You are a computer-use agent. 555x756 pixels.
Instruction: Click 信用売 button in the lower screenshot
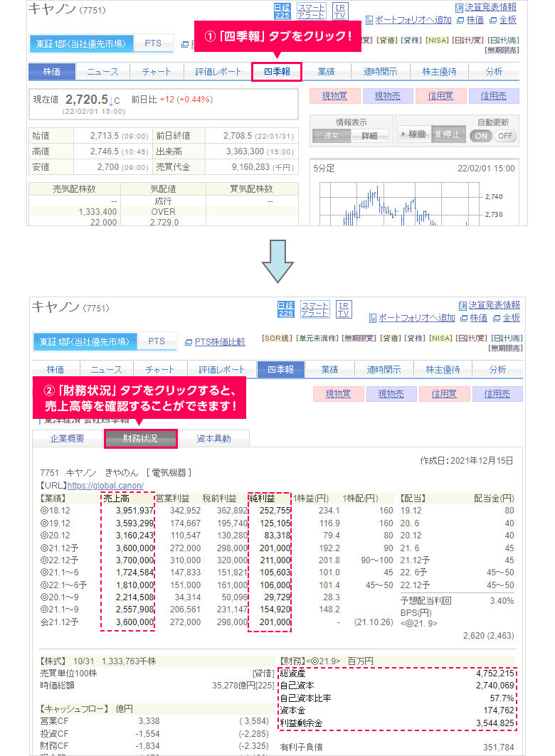click(x=497, y=394)
